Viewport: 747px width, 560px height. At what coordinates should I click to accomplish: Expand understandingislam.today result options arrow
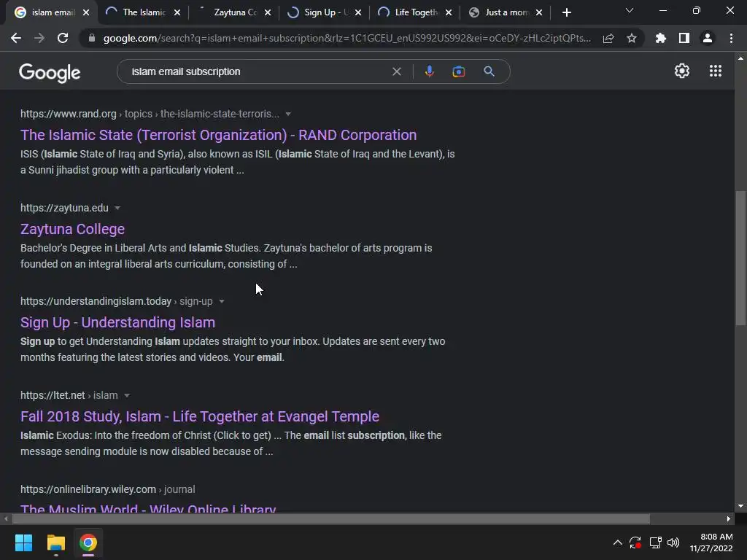pyautogui.click(x=222, y=301)
